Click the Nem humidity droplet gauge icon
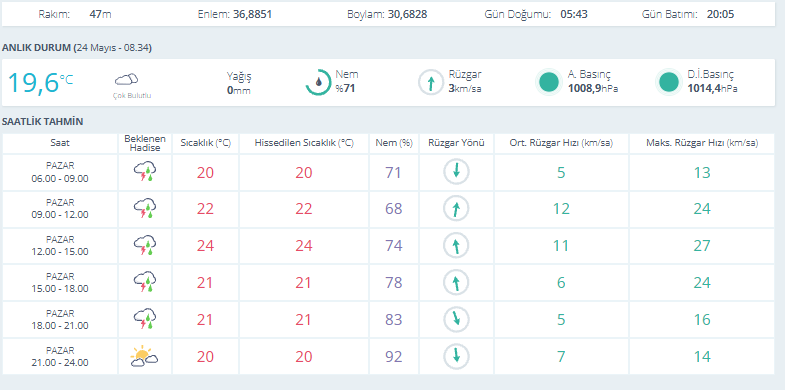785x390 pixels. coord(318,82)
